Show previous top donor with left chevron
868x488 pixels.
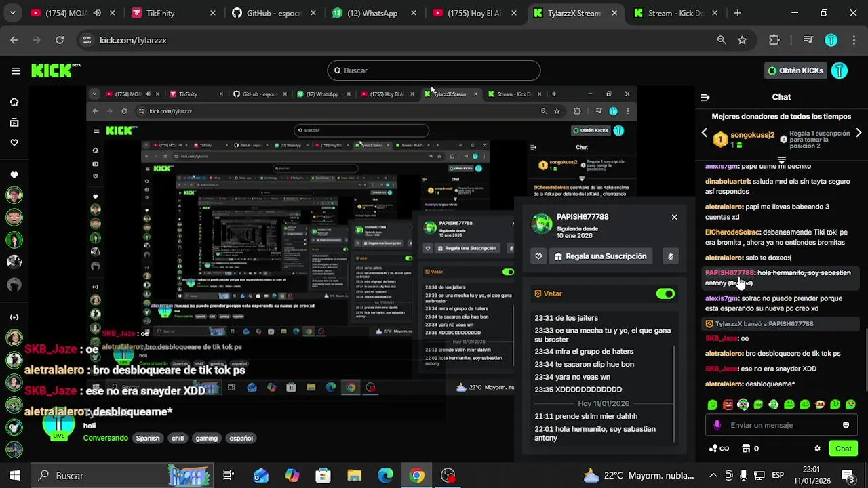point(705,133)
